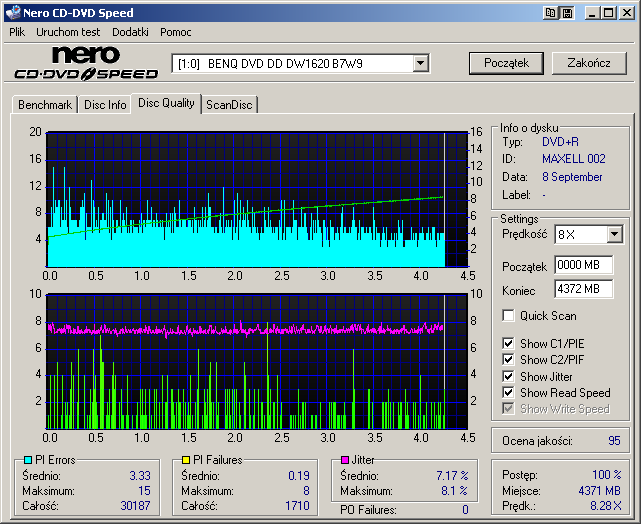Click PI Failures total 1710

coord(297,506)
